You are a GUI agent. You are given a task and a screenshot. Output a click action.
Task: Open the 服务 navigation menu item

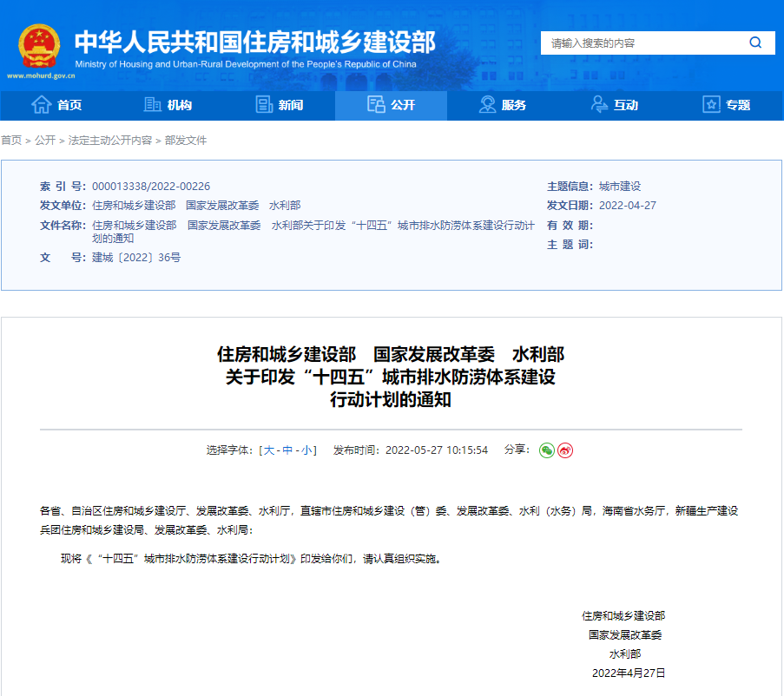pyautogui.click(x=514, y=105)
